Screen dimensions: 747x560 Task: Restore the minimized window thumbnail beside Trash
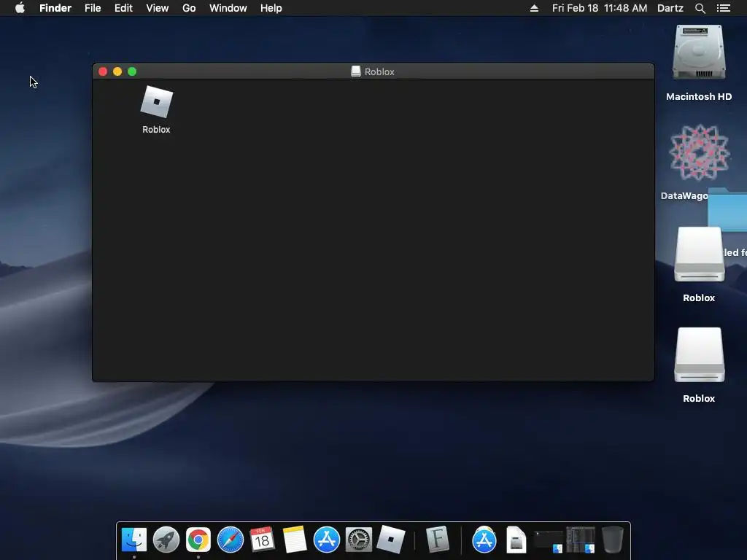(x=580, y=540)
